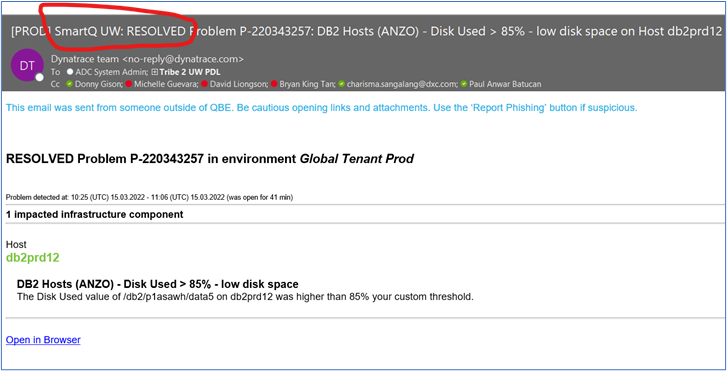Open the 'Open in Browser' link

pyautogui.click(x=43, y=340)
